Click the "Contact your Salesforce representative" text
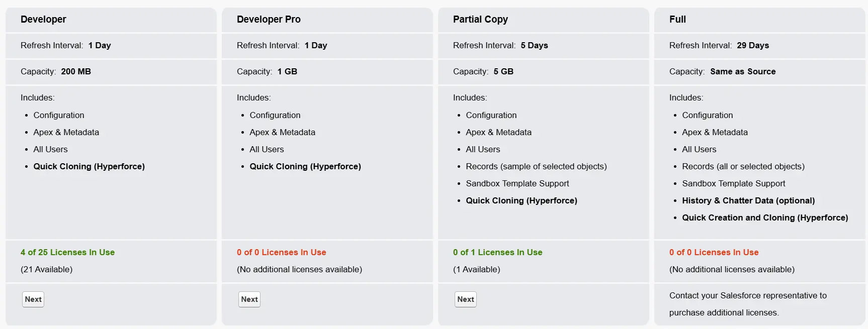 pos(748,295)
